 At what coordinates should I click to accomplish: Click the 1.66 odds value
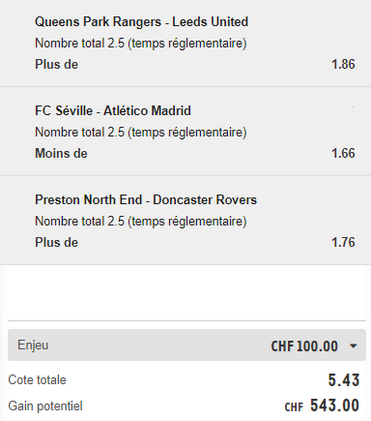pos(343,153)
